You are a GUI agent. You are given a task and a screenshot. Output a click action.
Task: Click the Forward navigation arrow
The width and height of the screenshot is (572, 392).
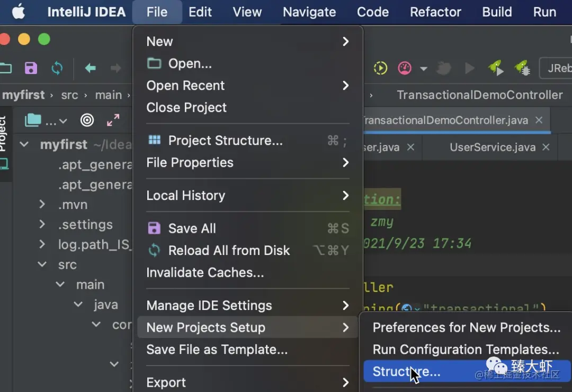coord(115,68)
